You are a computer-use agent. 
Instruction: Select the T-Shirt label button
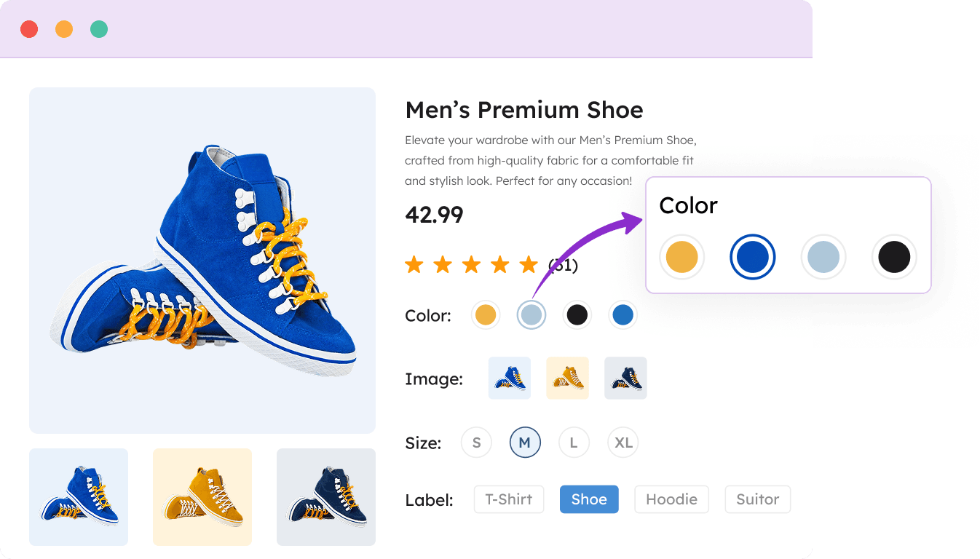[509, 499]
